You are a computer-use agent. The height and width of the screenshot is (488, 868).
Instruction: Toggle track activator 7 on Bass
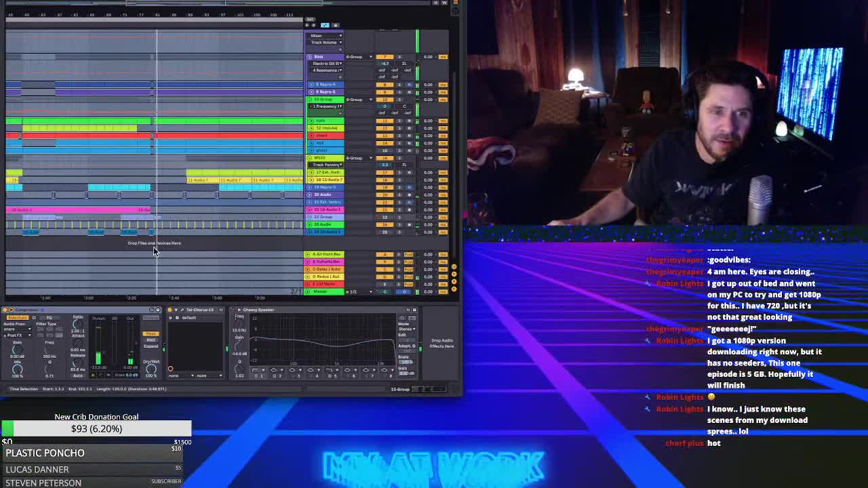pyautogui.click(x=384, y=57)
